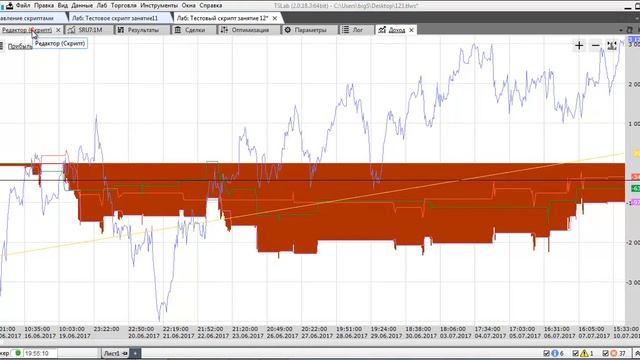Click the red error icon
The width and height of the screenshot is (640, 360).
pos(613,353)
